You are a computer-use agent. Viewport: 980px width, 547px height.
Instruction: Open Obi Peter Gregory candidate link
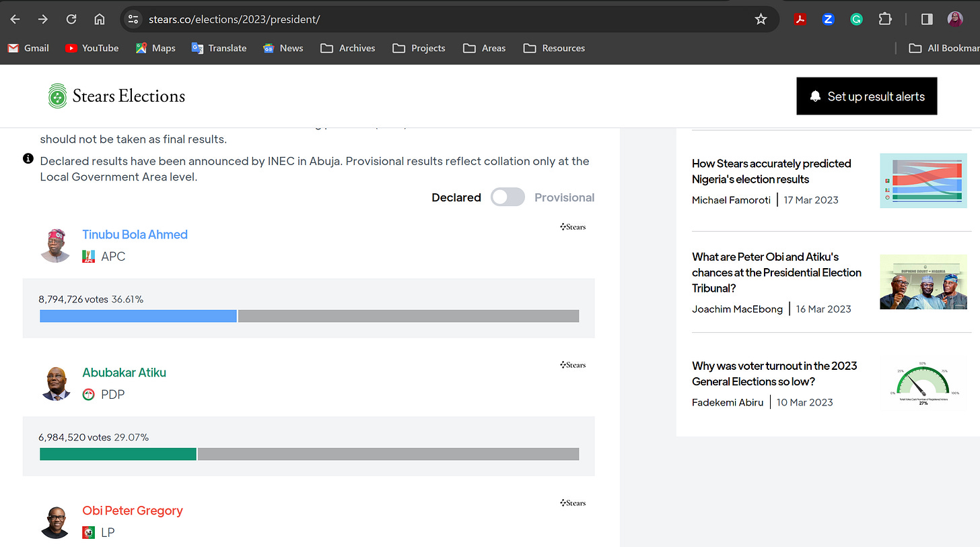pos(133,511)
